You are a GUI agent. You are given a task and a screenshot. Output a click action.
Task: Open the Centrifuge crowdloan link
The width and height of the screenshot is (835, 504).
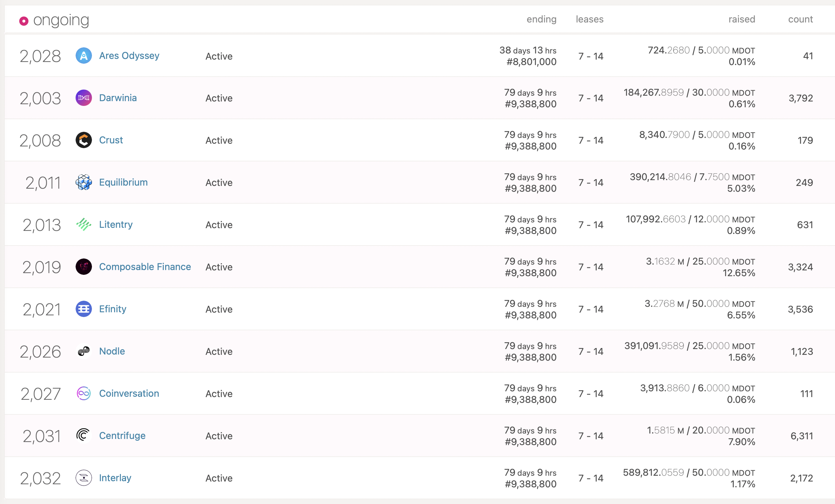coord(122,436)
